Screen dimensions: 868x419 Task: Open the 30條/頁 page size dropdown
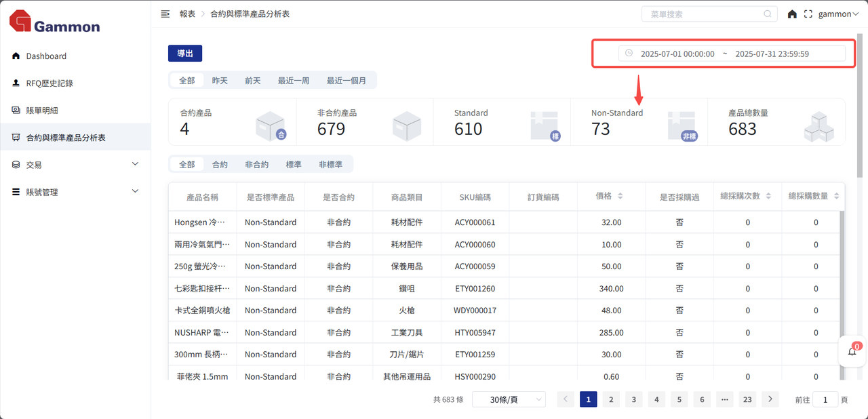point(509,400)
